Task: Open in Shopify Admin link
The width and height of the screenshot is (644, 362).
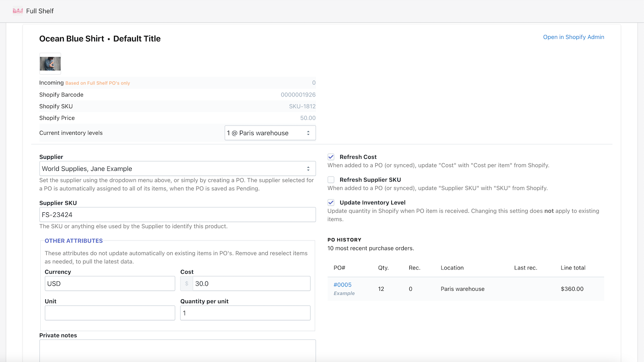Action: (x=573, y=37)
